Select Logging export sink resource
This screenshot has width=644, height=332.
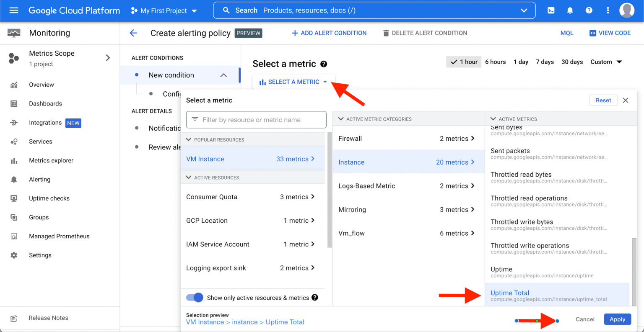tap(252, 268)
